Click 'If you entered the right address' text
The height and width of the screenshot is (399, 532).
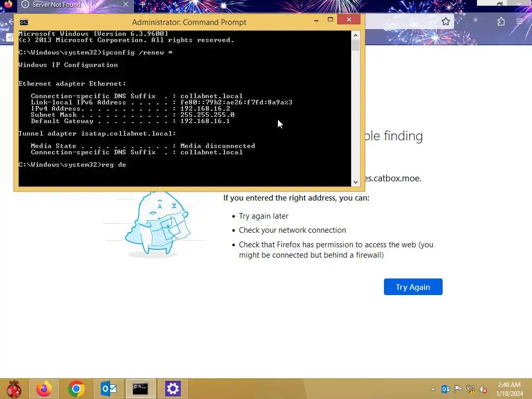296,198
